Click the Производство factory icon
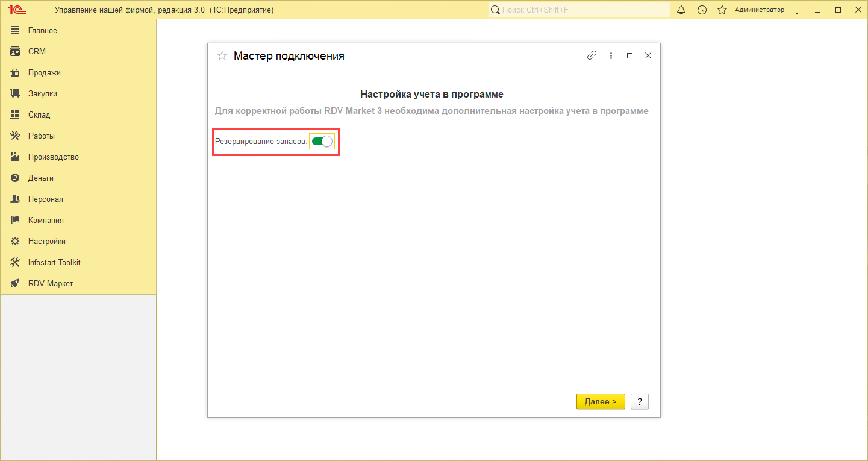The width and height of the screenshot is (868, 461). [16, 157]
